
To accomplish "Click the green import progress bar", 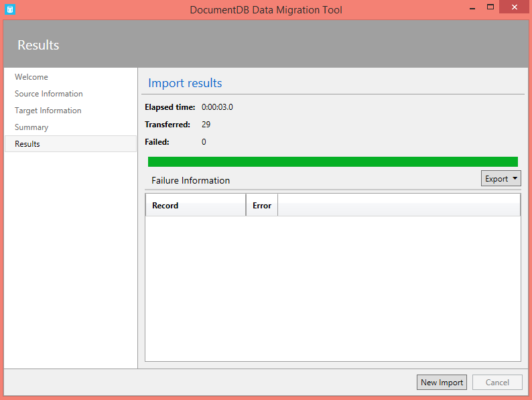I will point(333,162).
